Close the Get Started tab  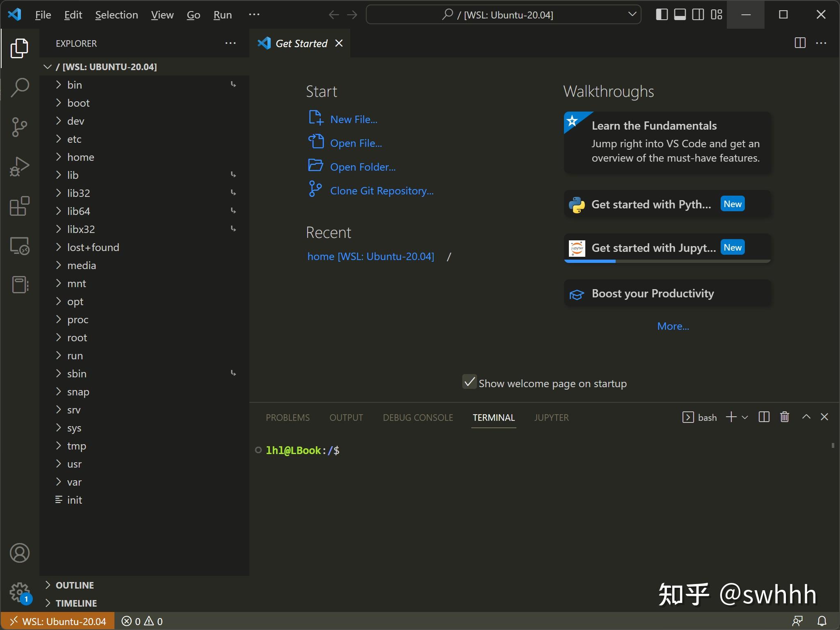[x=339, y=43]
